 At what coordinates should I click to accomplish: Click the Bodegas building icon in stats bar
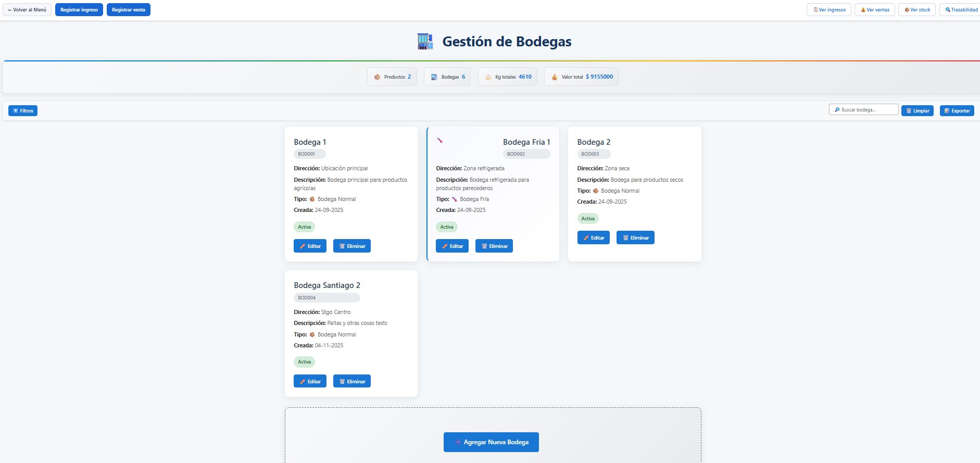[434, 77]
